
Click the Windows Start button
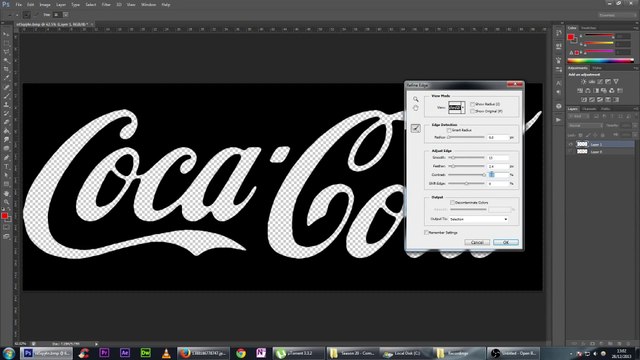click(x=9, y=353)
